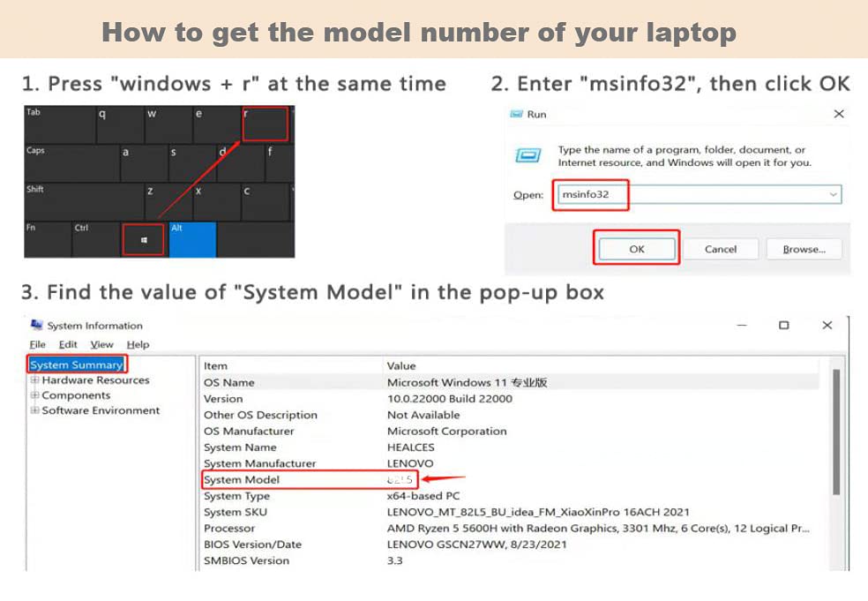The image size is (868, 601).
Task: Click the 'w' key on the keyboard
Action: click(x=168, y=124)
